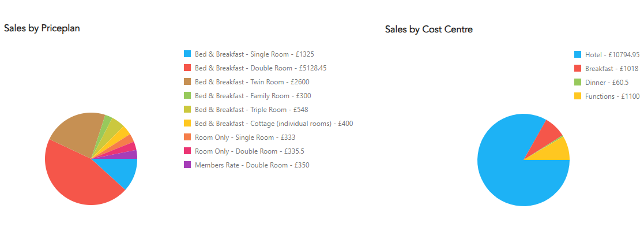
Task: Click the blue Single Room legend swatch
Action: click(188, 54)
